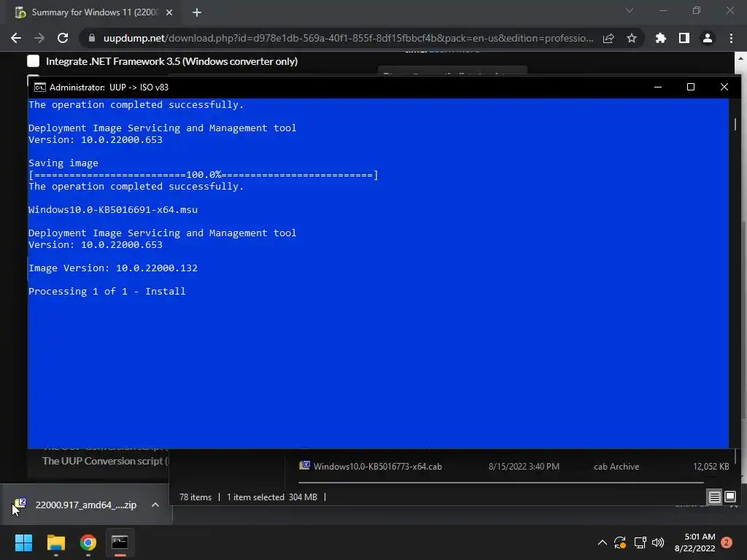Check Integrate .NET Framework 3.5 option
The width and height of the screenshot is (747, 560).
tap(33, 61)
